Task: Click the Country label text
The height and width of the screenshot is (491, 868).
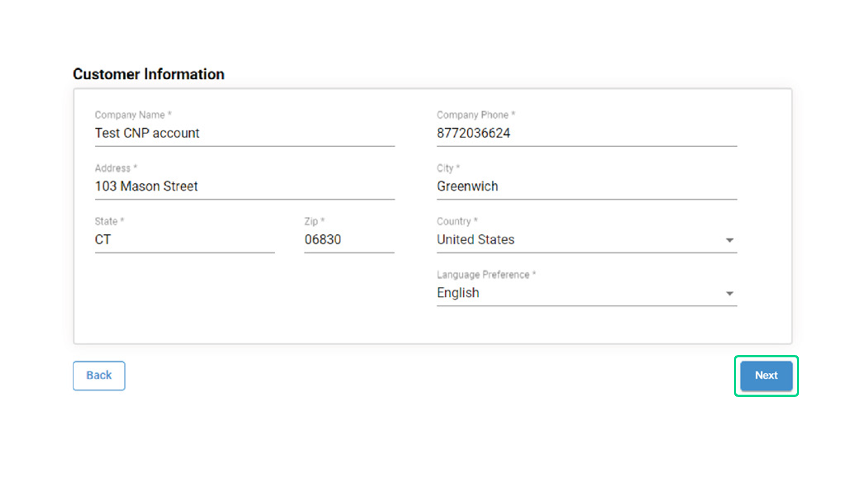Action: click(454, 221)
